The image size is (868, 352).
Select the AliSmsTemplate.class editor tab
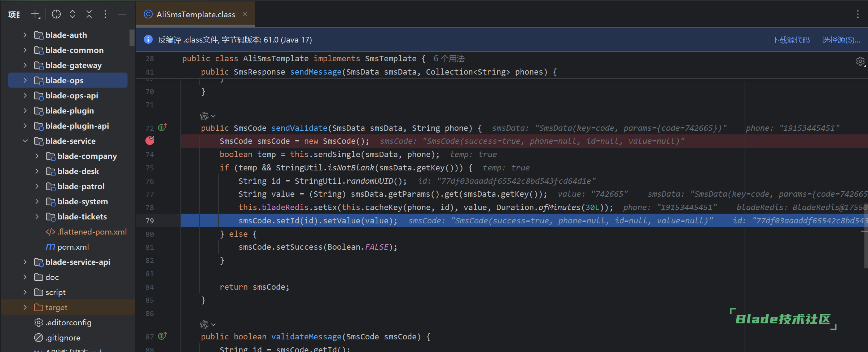tap(196, 14)
